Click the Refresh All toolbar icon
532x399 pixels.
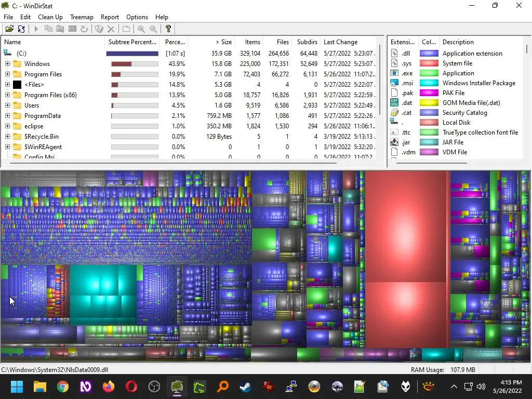point(21,29)
